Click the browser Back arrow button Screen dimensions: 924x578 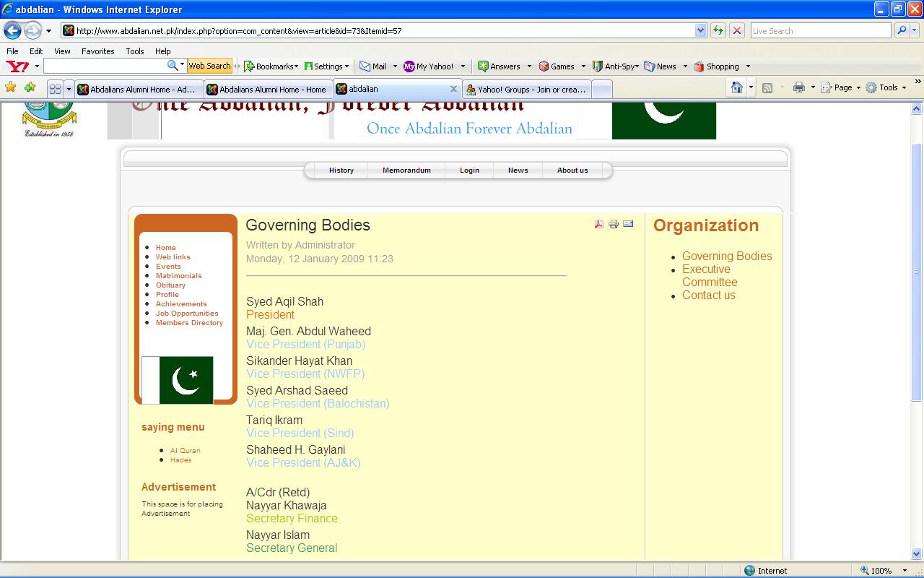pos(12,30)
